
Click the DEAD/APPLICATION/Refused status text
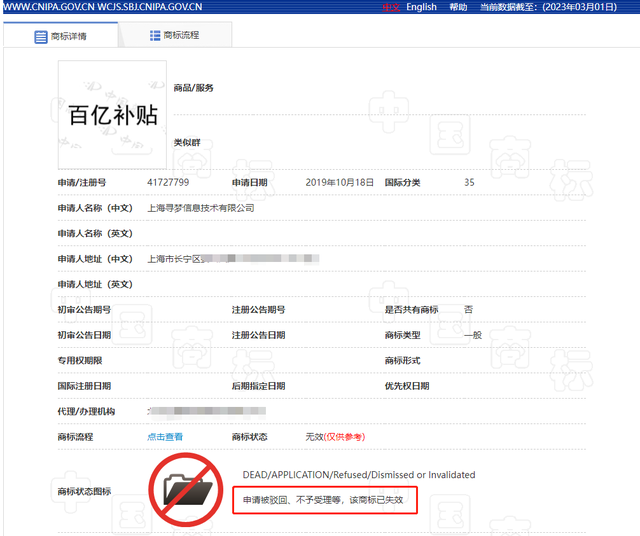coord(359,475)
